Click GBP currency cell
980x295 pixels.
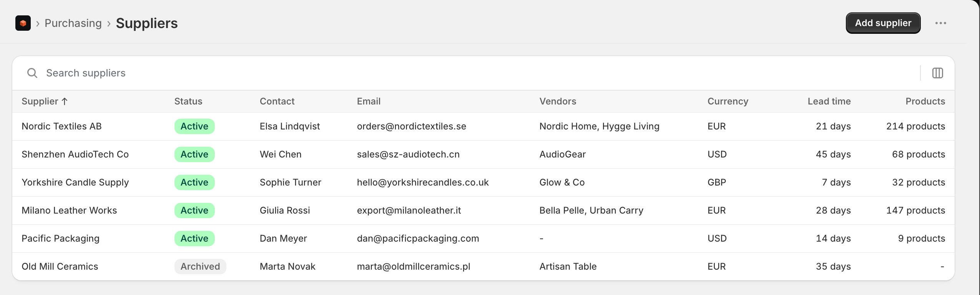[x=717, y=182]
